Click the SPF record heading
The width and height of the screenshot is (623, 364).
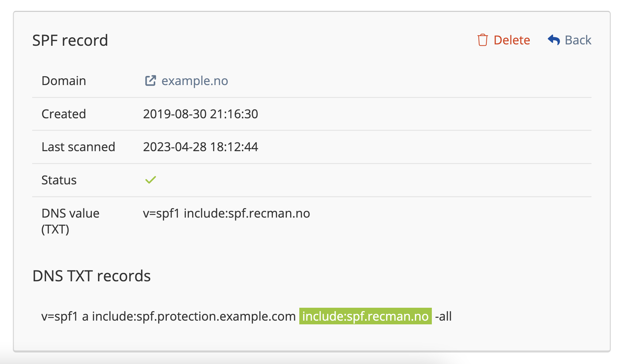(70, 40)
